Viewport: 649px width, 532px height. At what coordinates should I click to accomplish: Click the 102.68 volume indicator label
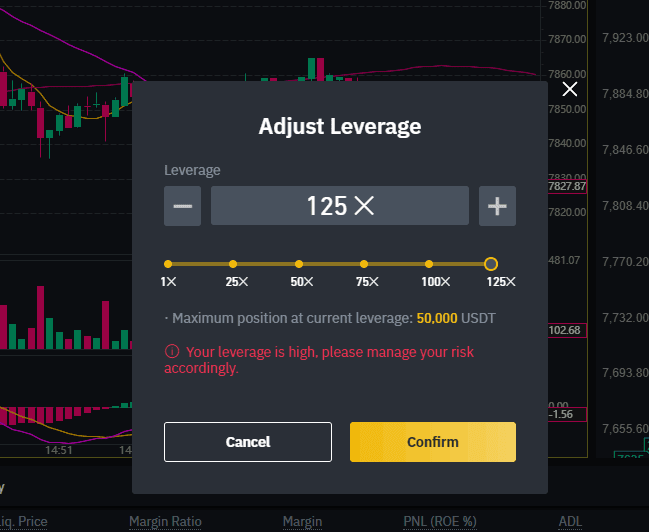566,331
